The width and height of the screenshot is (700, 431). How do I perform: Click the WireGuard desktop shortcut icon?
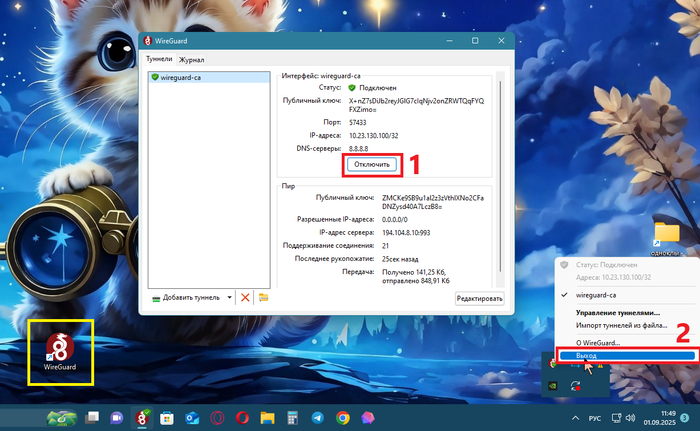[60, 352]
